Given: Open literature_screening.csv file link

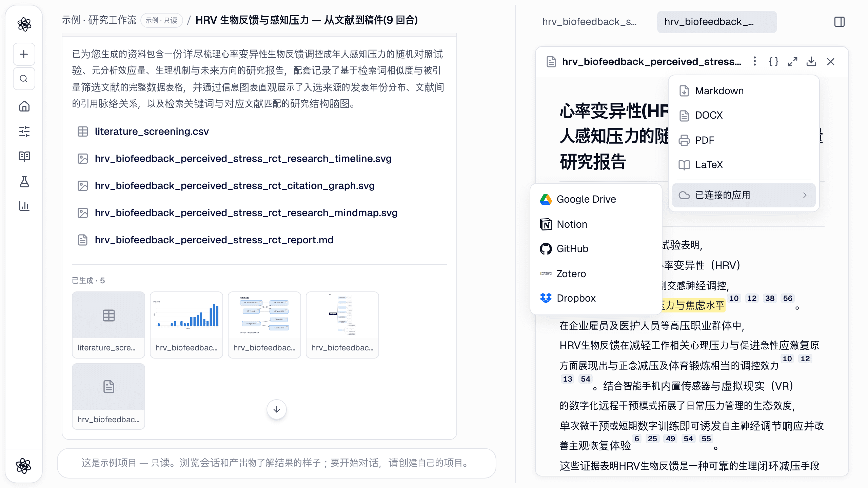Looking at the screenshot, I should 152,131.
